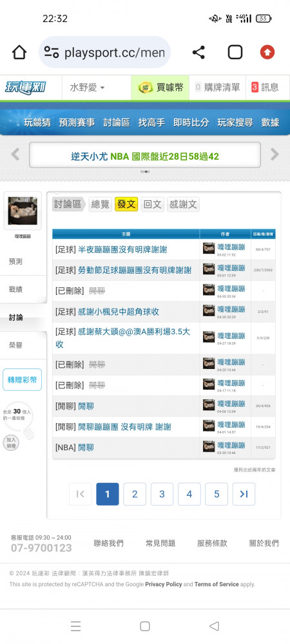Open author 嘎哩蹦蹦 in 閒聊蹦蹦團 row
The width and height of the screenshot is (290, 644).
(231, 424)
